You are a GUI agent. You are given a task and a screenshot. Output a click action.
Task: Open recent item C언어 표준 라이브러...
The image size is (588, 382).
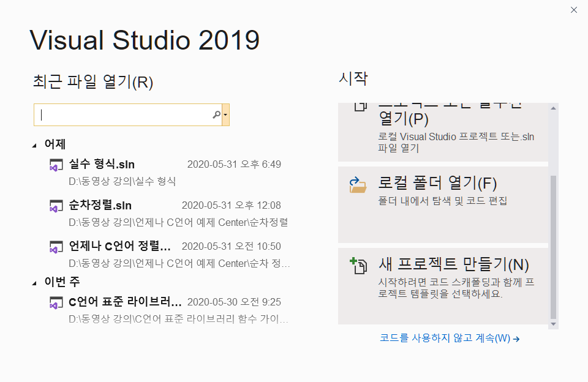click(125, 302)
